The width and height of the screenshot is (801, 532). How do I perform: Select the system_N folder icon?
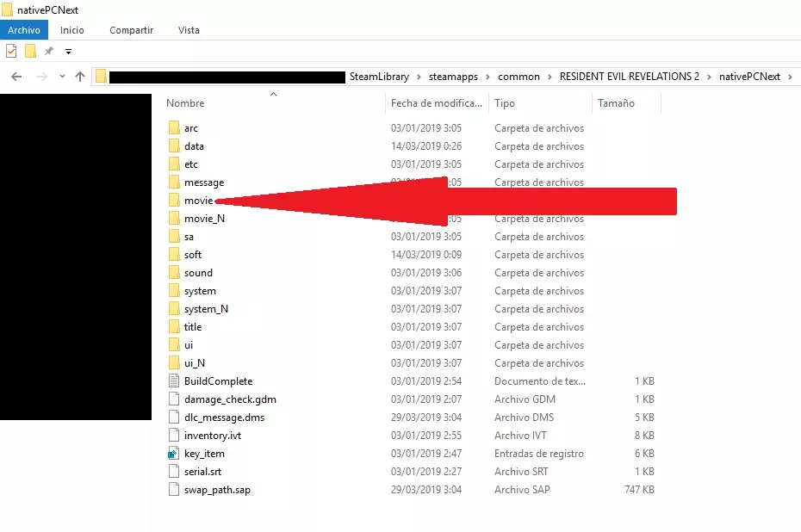click(x=174, y=309)
